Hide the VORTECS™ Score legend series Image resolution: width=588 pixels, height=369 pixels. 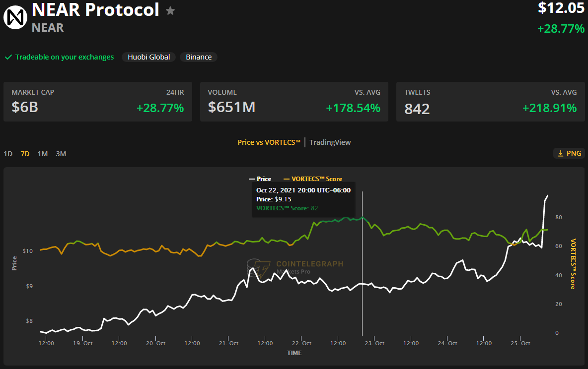313,179
